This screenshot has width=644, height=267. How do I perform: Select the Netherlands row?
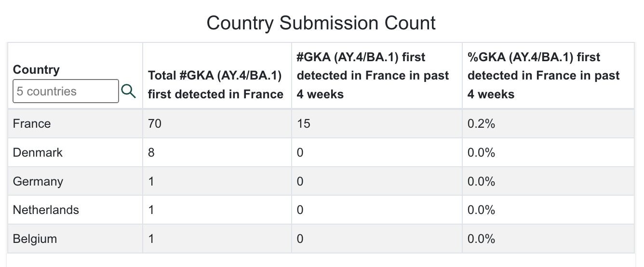321,210
